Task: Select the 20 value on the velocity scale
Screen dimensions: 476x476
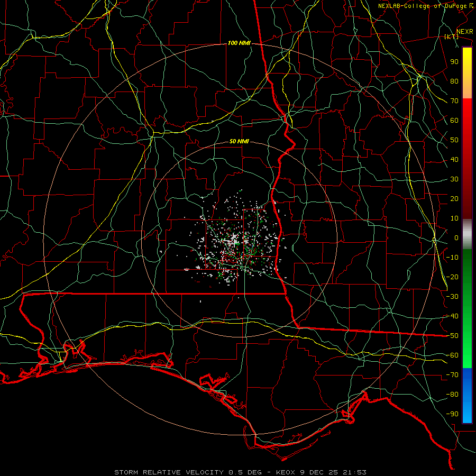Action: 454,198
